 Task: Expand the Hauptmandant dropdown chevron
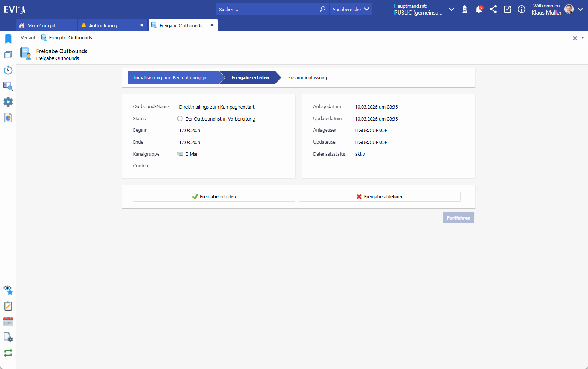pos(451,9)
